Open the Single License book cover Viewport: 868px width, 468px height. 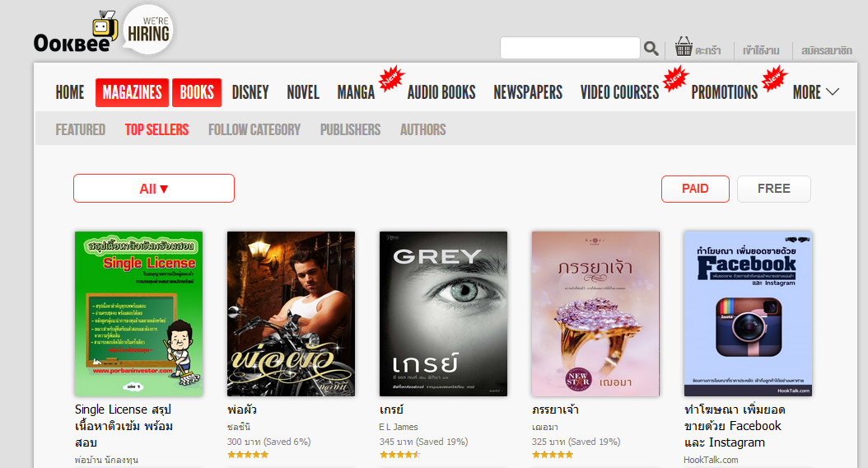point(139,313)
